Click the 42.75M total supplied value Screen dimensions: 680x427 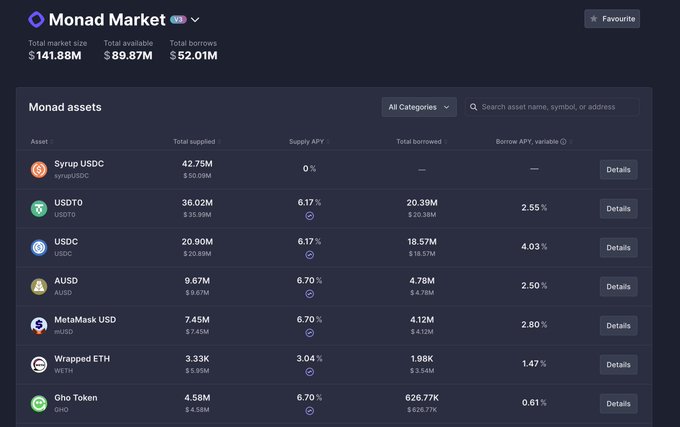(x=197, y=164)
